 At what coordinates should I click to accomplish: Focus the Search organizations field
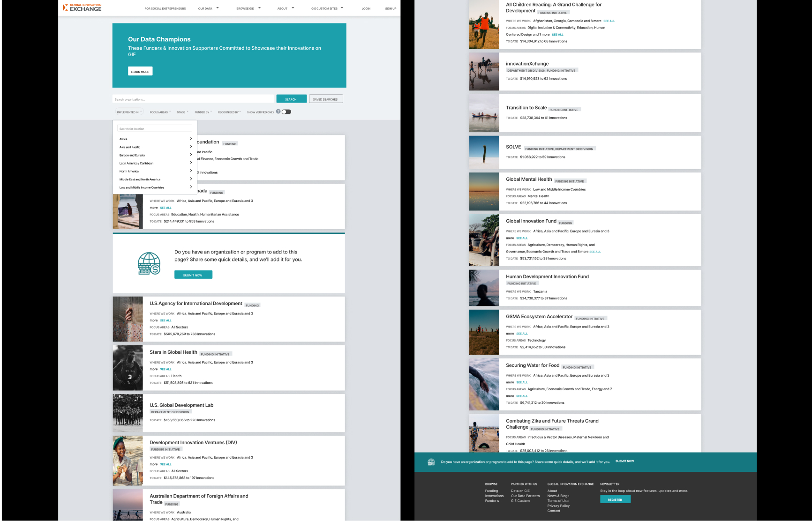click(x=193, y=99)
